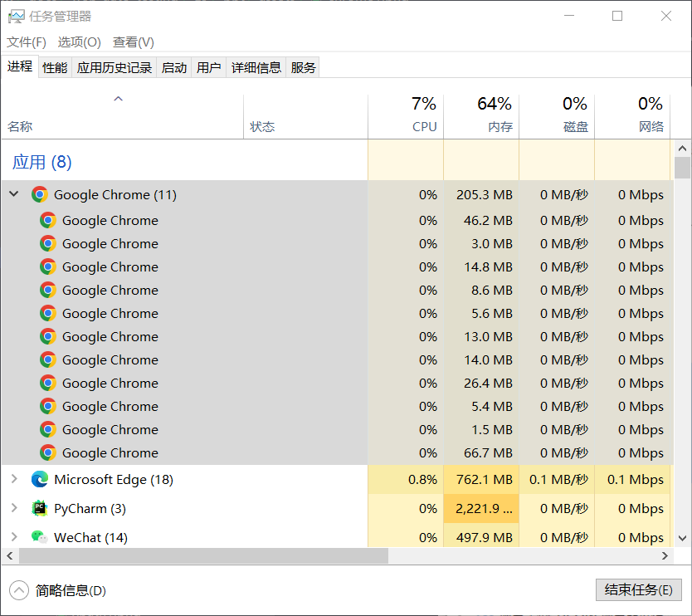Select the WeChat (14) row label

tap(91, 537)
